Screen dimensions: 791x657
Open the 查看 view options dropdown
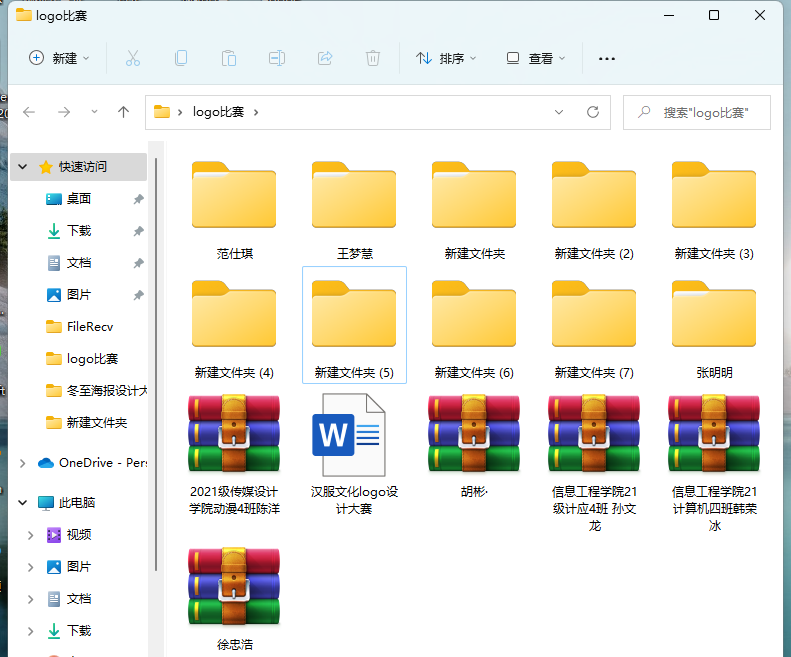(x=536, y=58)
